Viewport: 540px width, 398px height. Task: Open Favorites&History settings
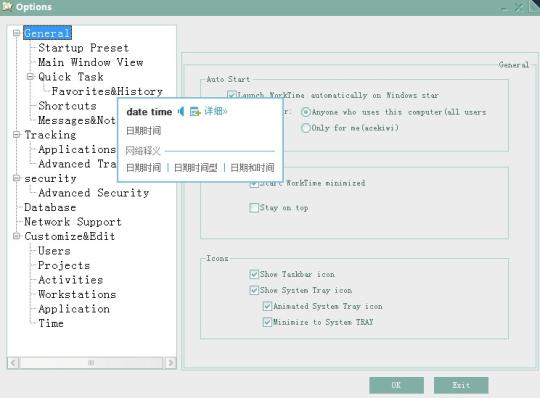[x=107, y=91]
